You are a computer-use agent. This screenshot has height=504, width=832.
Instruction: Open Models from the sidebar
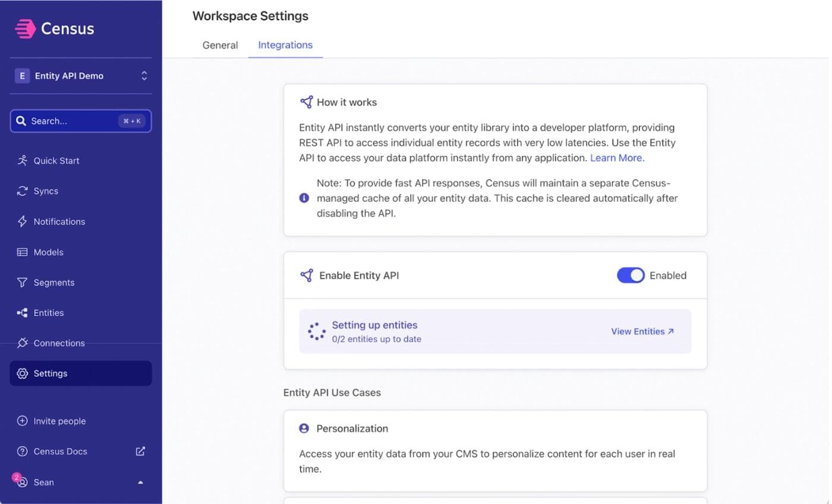[49, 252]
